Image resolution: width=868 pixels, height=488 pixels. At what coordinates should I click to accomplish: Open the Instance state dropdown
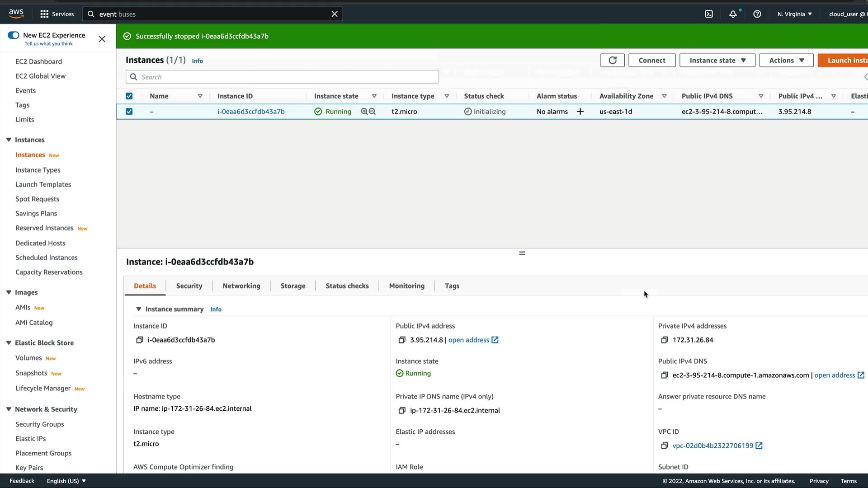tap(717, 60)
